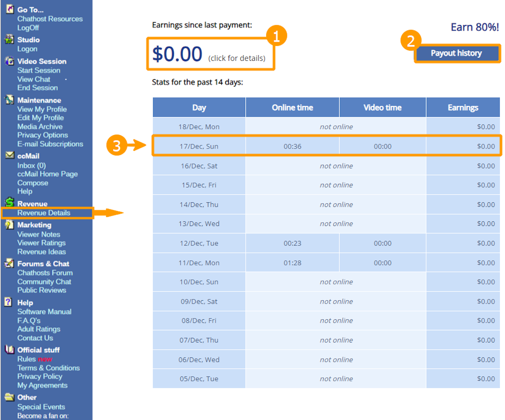Click the $0.00 earnings amount for details
The width and height of the screenshot is (505, 420).
pyautogui.click(x=178, y=54)
